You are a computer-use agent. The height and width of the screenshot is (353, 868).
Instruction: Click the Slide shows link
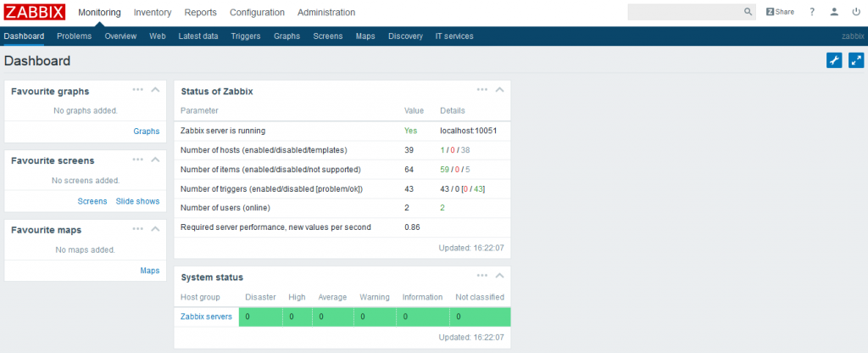tap(137, 201)
